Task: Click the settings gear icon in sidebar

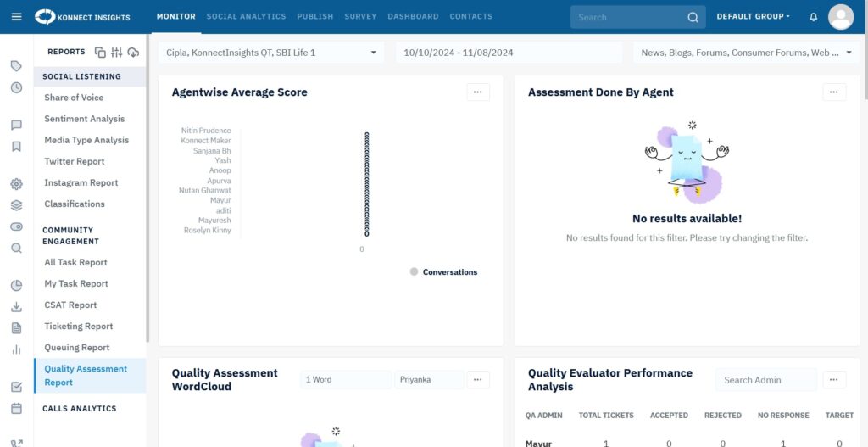Action: point(16,184)
